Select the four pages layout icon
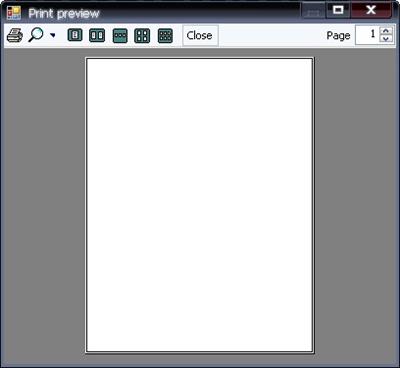 142,35
